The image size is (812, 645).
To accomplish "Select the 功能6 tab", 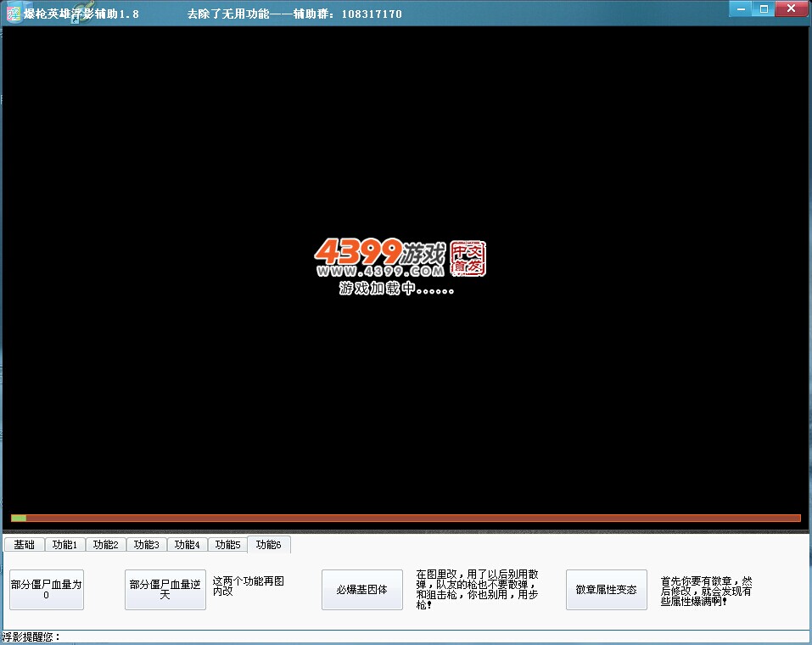I will click(269, 544).
